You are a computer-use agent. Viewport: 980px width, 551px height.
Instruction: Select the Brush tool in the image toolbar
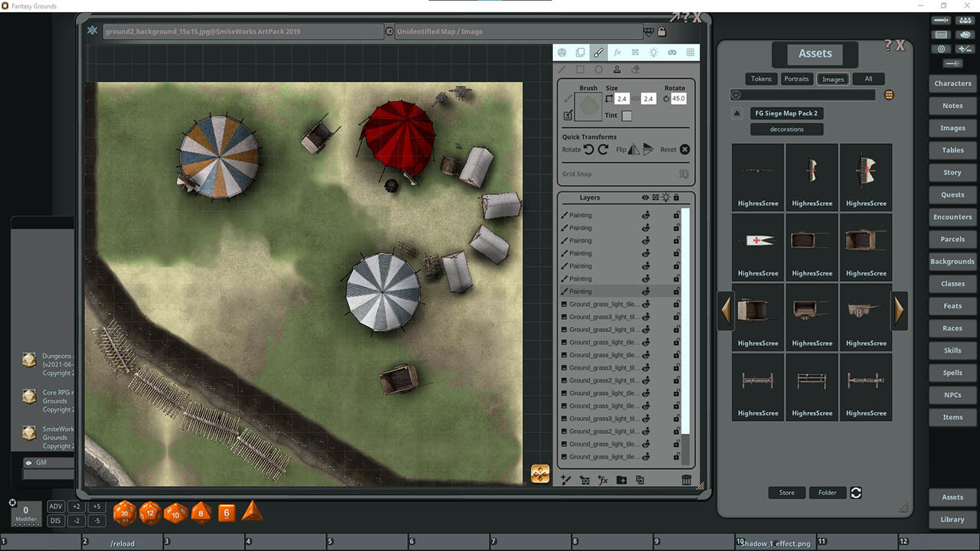click(x=599, y=52)
